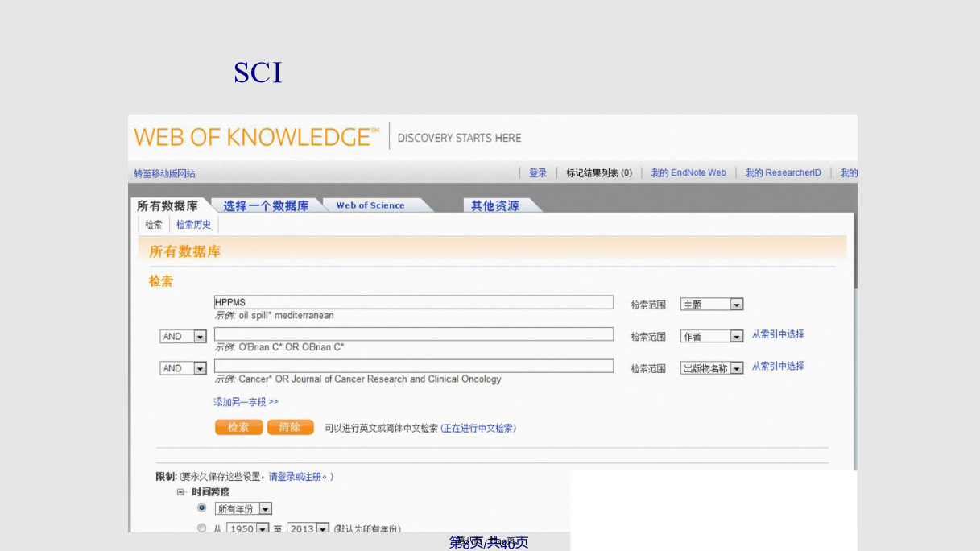Select the 检索 sub-tab

click(x=154, y=225)
